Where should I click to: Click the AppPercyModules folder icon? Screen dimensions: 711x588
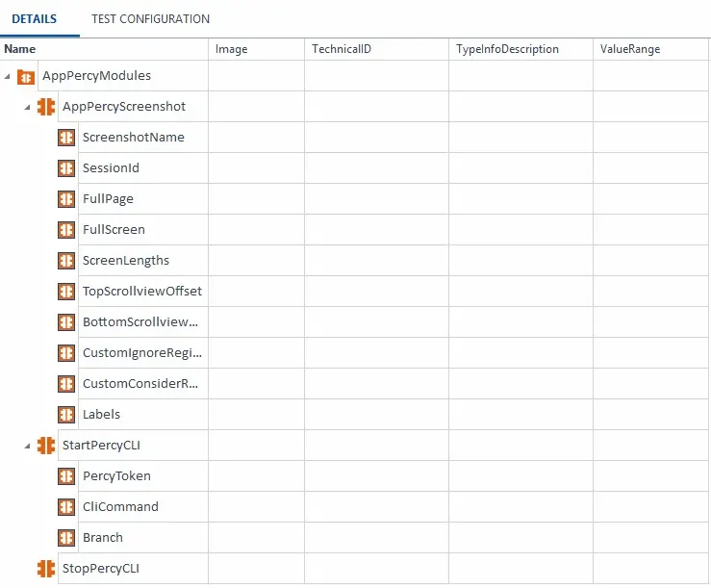click(x=26, y=76)
